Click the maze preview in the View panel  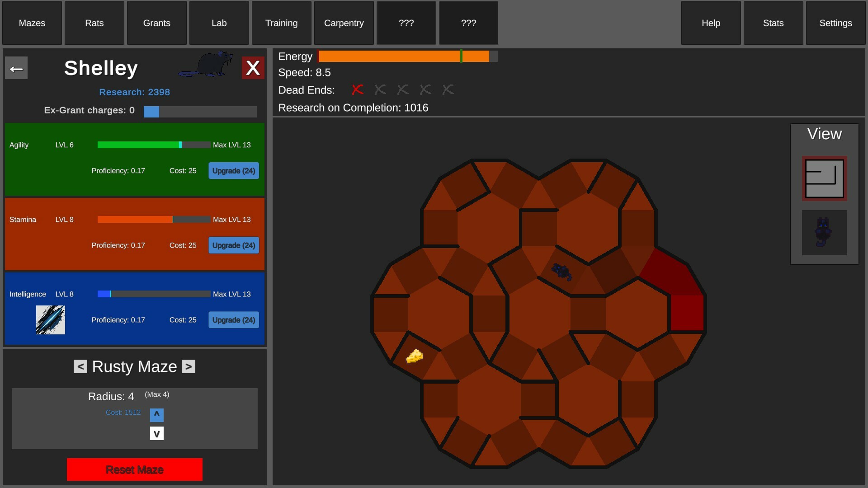[824, 178]
